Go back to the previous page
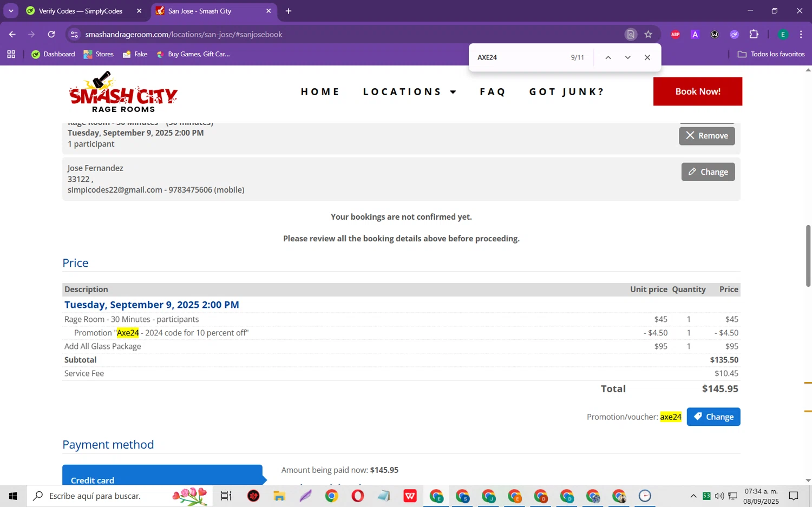 click(12, 34)
